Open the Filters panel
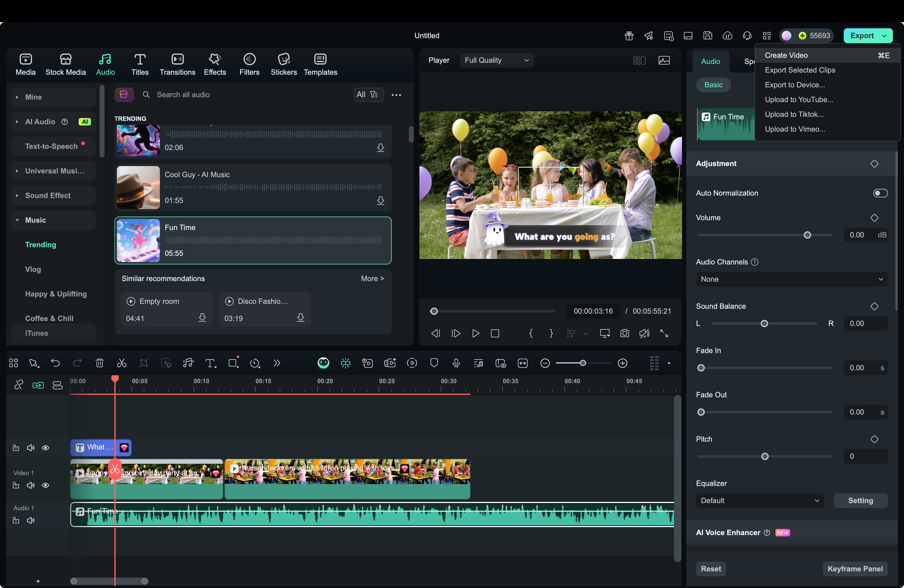 249,64
